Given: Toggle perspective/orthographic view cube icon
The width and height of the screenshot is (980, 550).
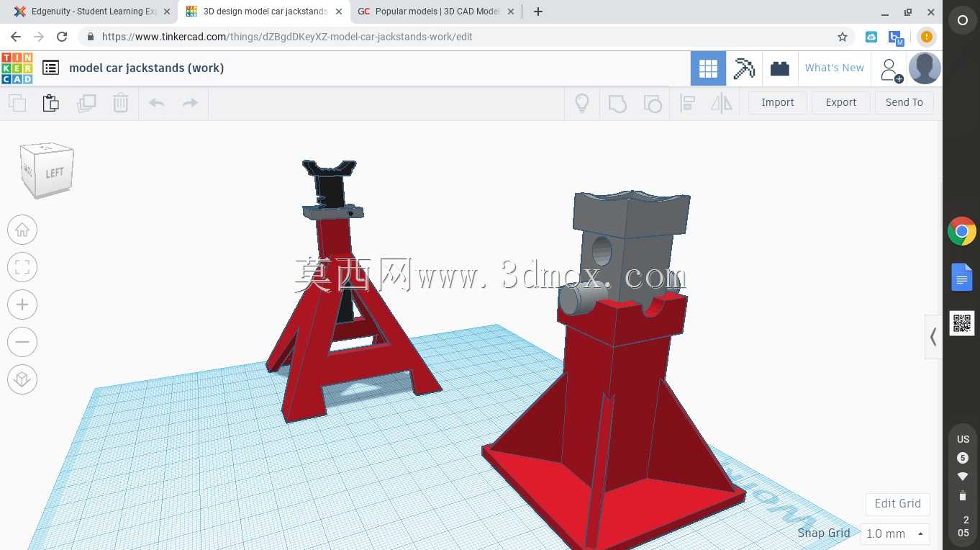Looking at the screenshot, I should [x=22, y=379].
